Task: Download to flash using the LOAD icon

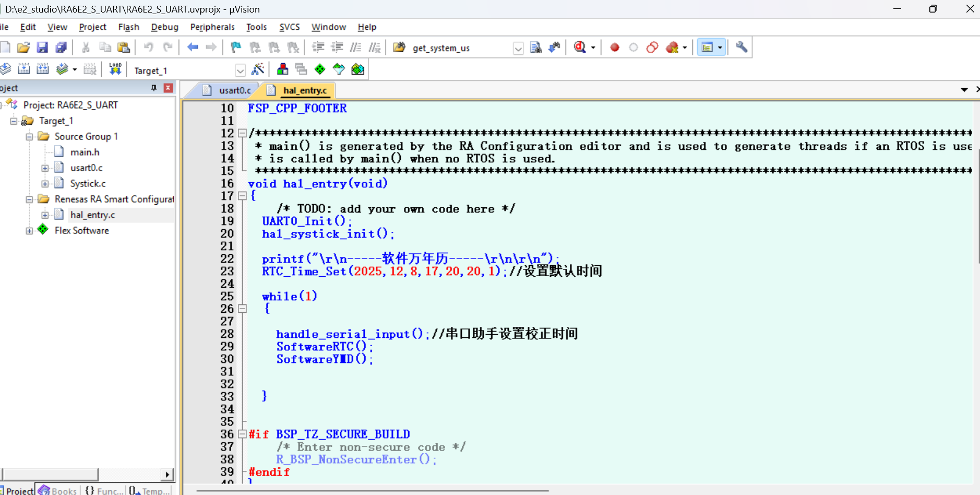Action: (115, 69)
